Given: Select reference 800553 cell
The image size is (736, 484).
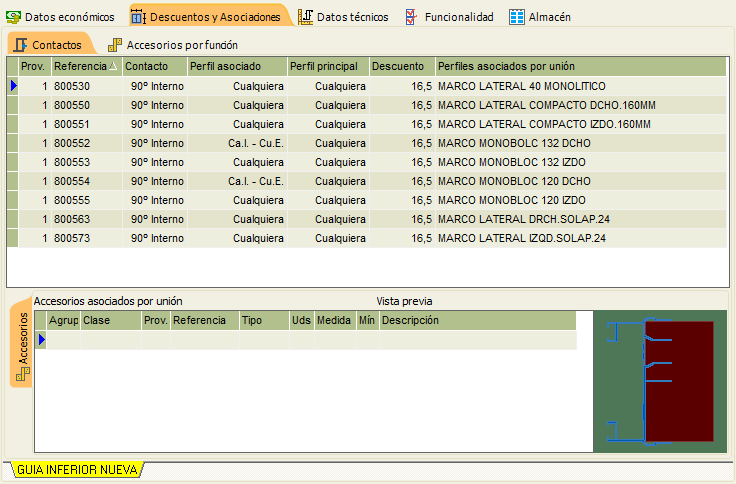Looking at the screenshot, I should tap(86, 162).
